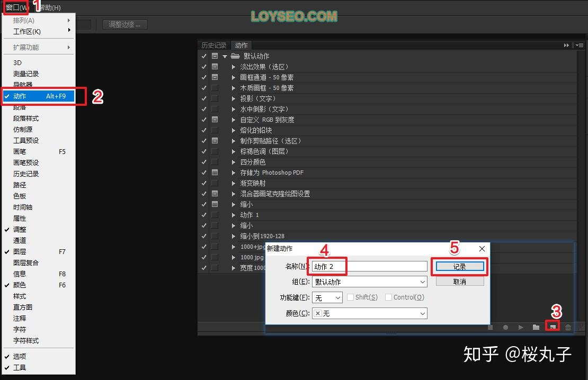Expand the 棕褐色调（图层） action
The image size is (588, 380).
click(x=233, y=151)
